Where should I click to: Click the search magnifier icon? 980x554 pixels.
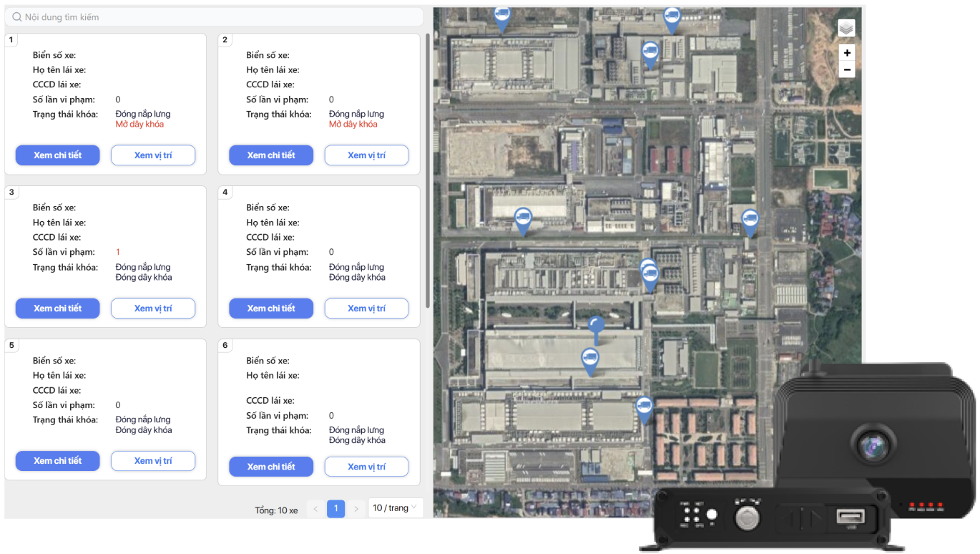17,17
